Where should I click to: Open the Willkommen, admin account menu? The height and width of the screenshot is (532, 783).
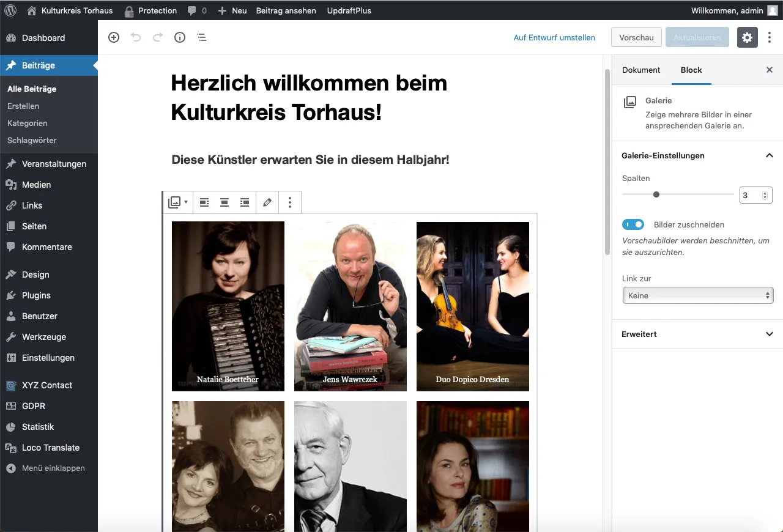click(x=733, y=10)
